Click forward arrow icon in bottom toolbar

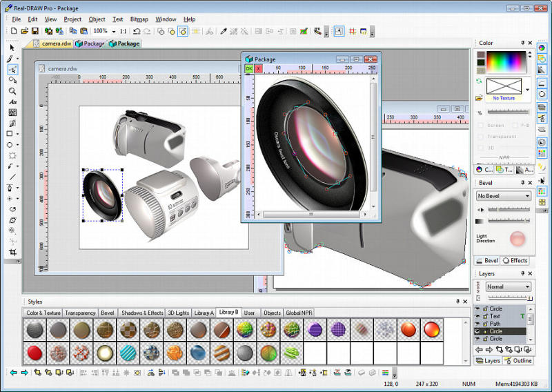tap(24, 373)
